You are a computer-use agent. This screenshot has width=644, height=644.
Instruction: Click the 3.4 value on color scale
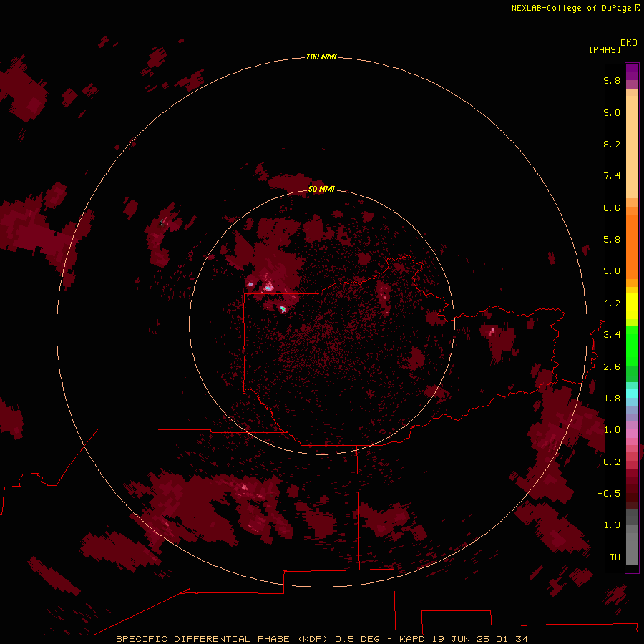(612, 335)
